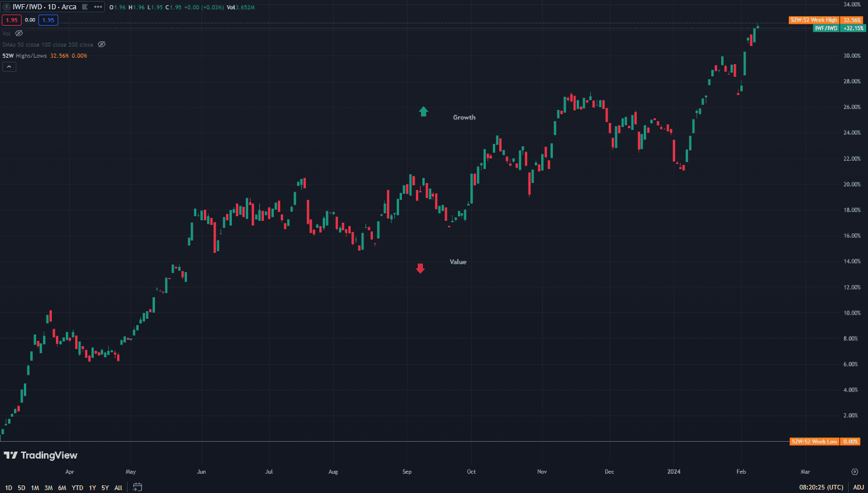Select the All time range
Image resolution: width=868 pixels, height=493 pixels.
(x=118, y=488)
